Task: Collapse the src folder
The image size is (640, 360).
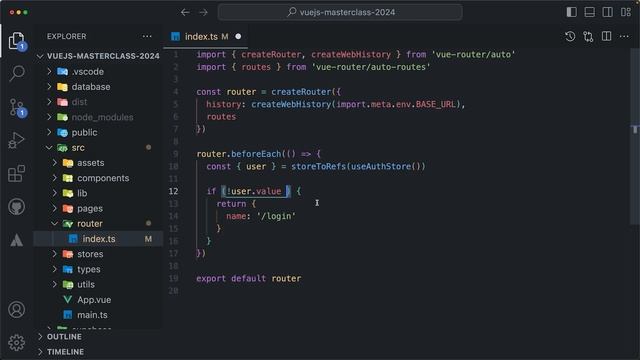Action: click(98, 148)
